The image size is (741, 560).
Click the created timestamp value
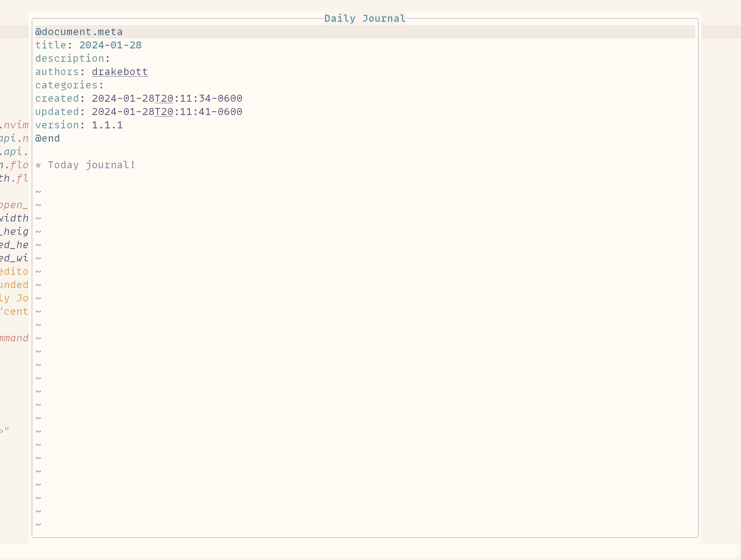click(x=166, y=98)
